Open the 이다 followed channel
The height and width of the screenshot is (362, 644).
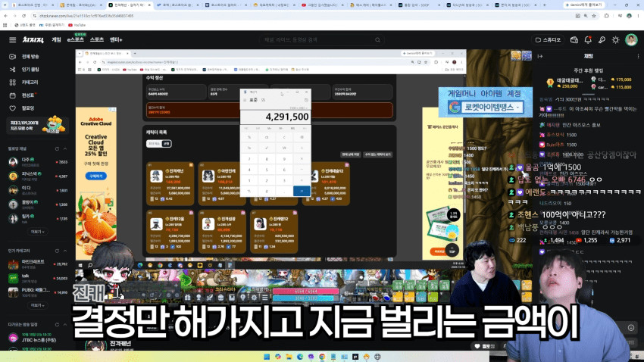point(37,190)
